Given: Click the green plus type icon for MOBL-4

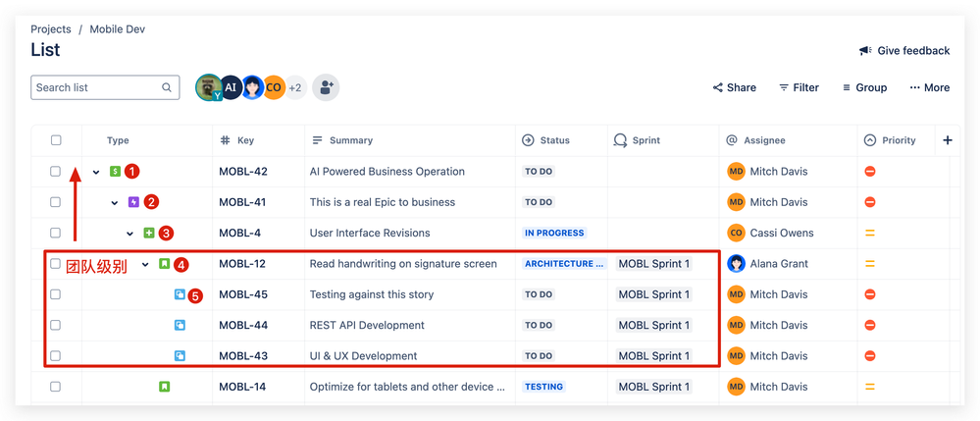Looking at the screenshot, I should [x=149, y=233].
